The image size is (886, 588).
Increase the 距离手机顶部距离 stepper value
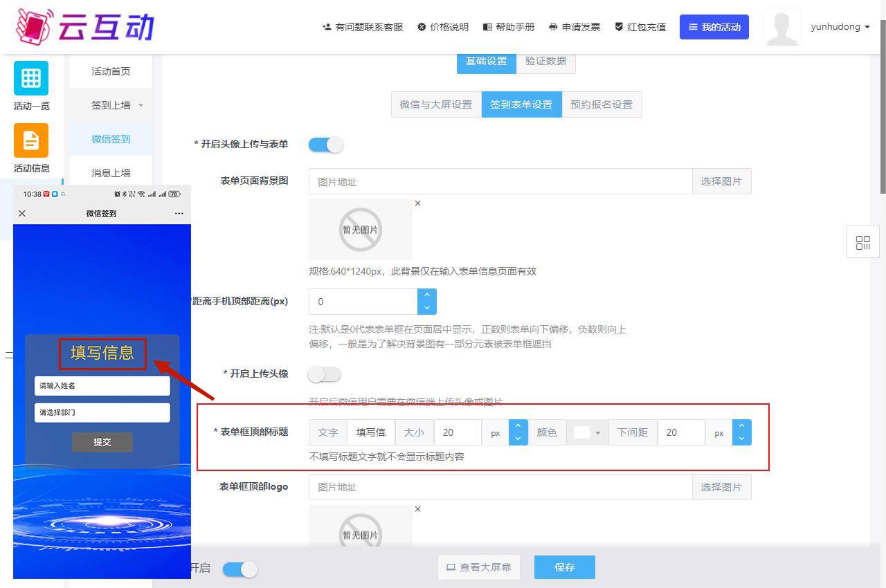click(x=427, y=295)
